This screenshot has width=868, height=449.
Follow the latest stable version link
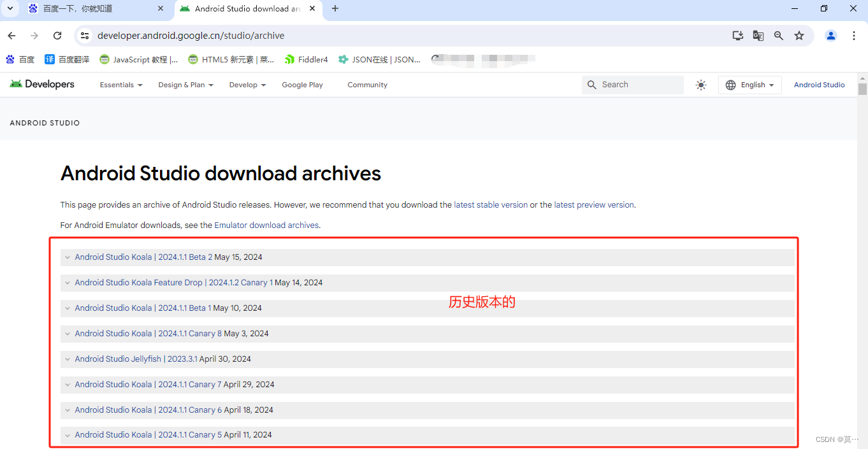(491, 205)
